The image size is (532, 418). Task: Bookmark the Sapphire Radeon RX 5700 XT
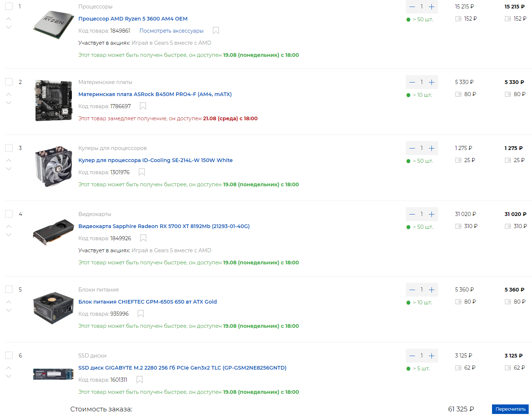click(x=143, y=238)
